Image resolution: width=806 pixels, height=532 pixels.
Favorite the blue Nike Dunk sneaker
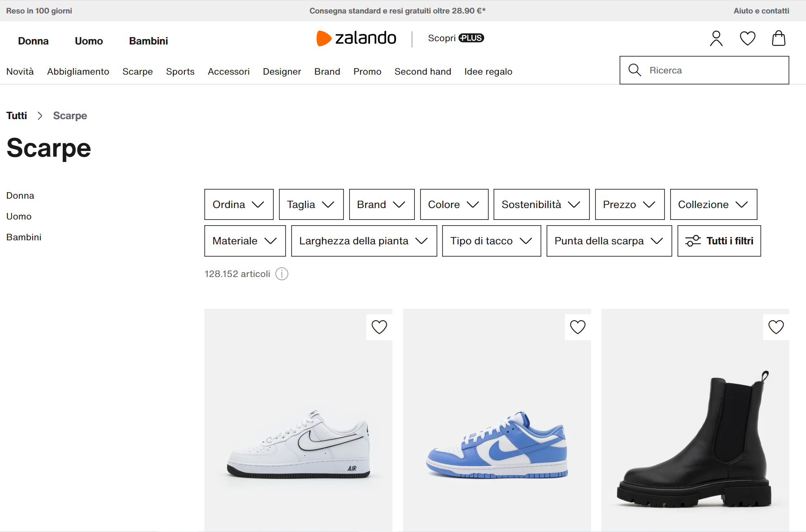point(578,327)
